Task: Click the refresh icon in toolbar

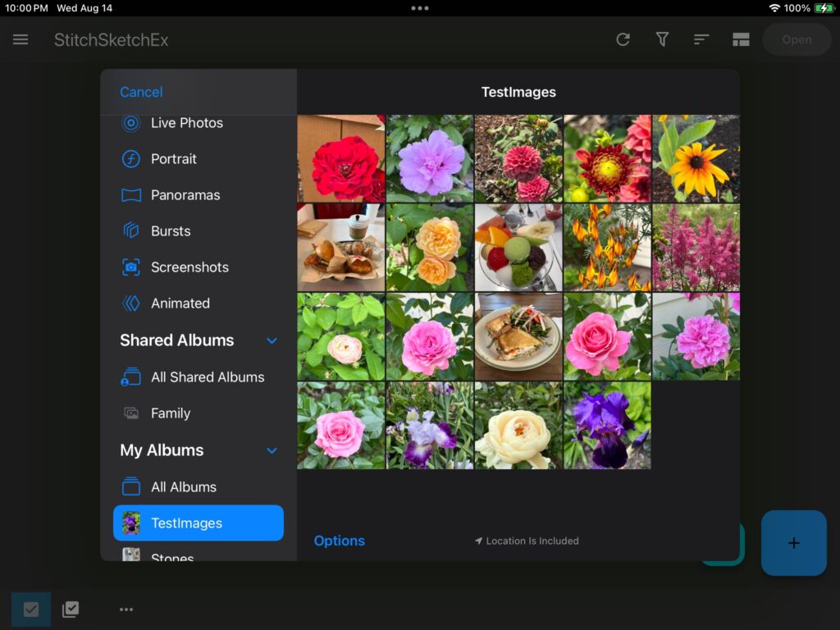Action: [x=623, y=39]
